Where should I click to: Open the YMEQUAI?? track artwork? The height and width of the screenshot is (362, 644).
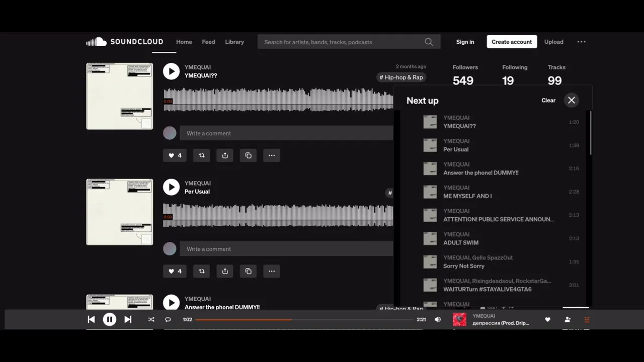tap(120, 96)
